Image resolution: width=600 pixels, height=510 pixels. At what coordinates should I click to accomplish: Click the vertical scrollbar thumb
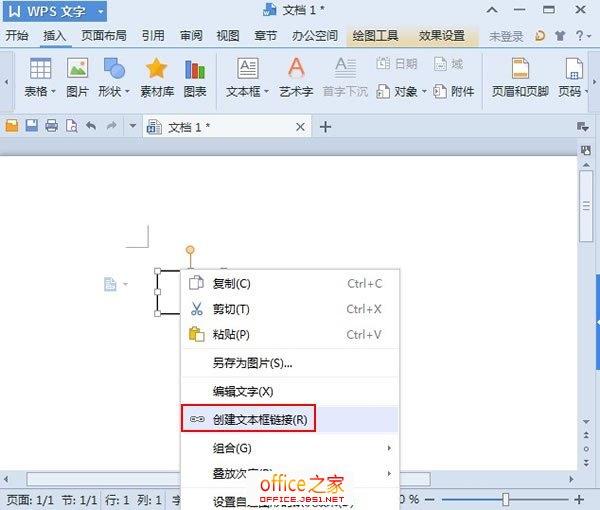coord(586,206)
